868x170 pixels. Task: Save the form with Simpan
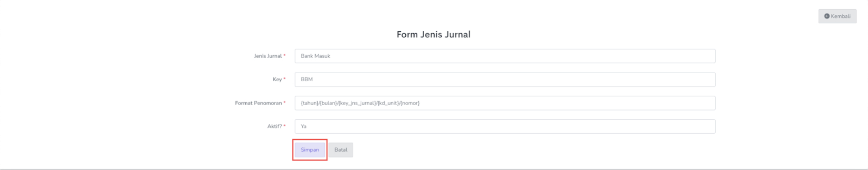(310, 150)
